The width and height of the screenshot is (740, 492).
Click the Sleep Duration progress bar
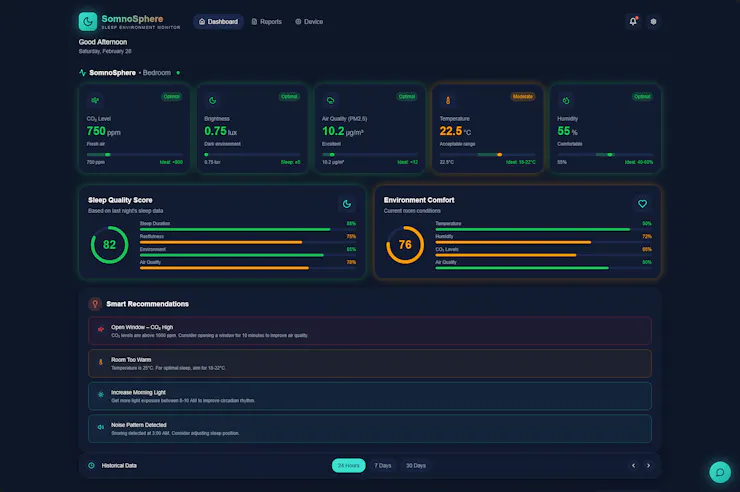(248, 229)
